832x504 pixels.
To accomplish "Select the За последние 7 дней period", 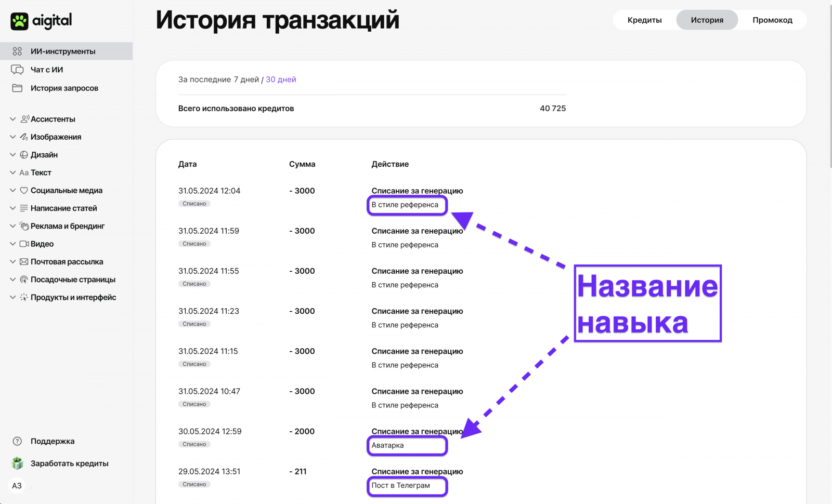I will point(218,79).
